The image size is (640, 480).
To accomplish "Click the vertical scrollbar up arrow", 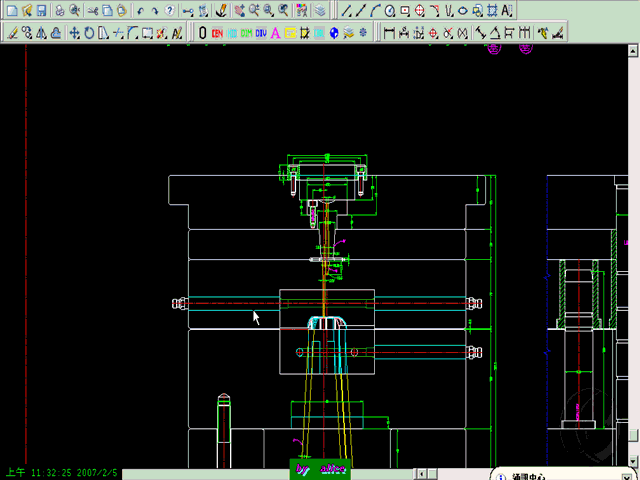I will click(633, 51).
